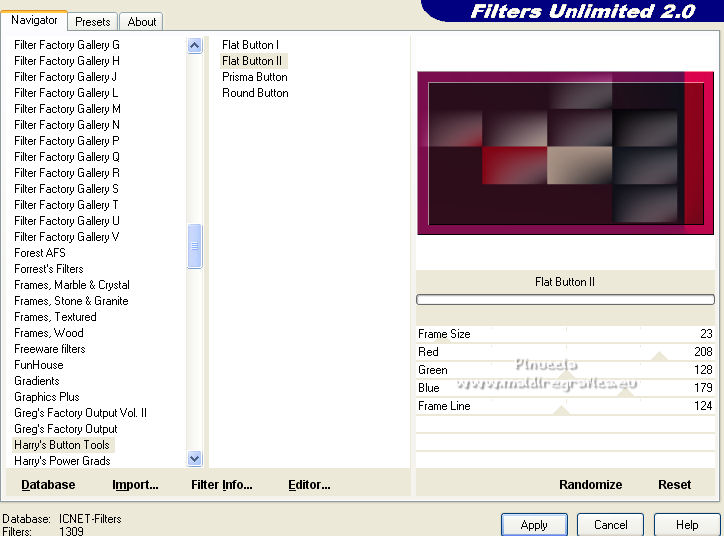Choose the Prisma Button filter
Image resolution: width=724 pixels, height=536 pixels.
(255, 77)
